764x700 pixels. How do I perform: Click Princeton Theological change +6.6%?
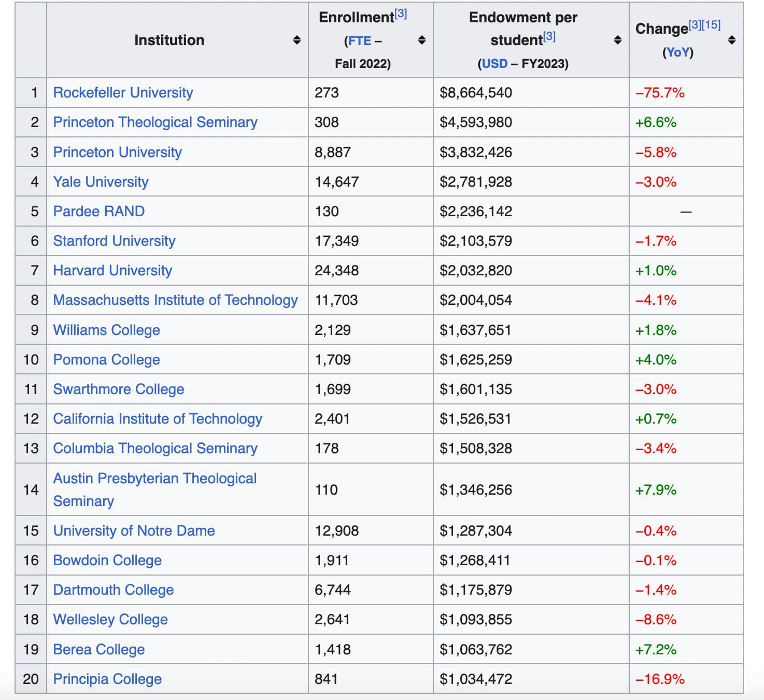click(x=656, y=122)
